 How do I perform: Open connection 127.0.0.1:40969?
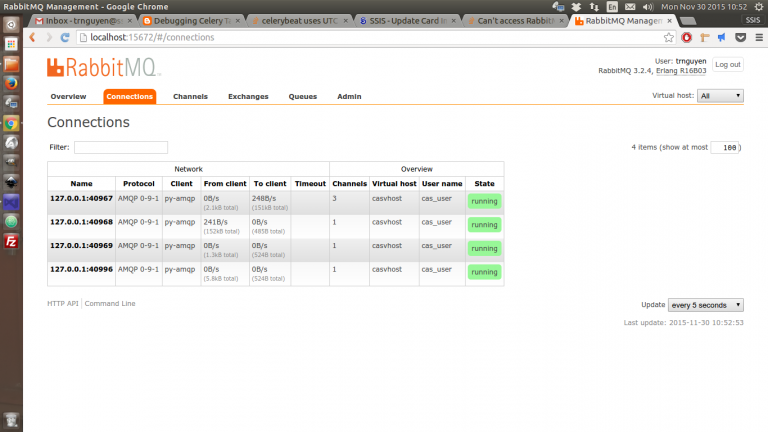(x=81, y=245)
